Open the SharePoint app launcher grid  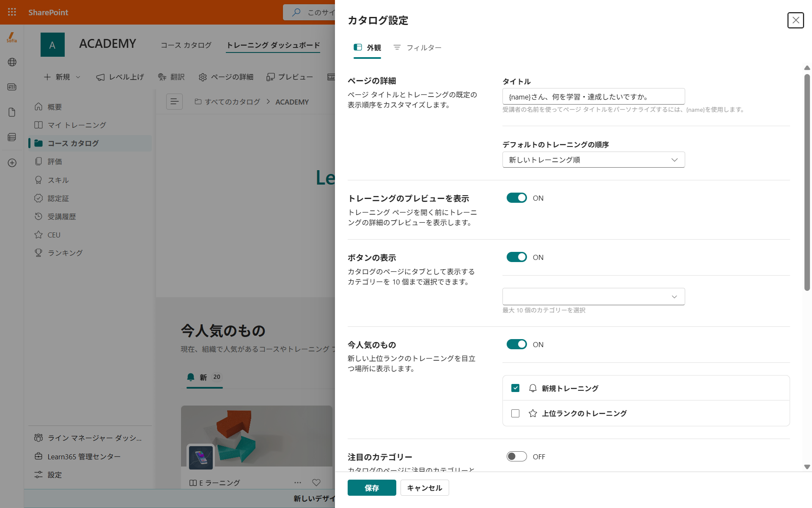point(12,12)
